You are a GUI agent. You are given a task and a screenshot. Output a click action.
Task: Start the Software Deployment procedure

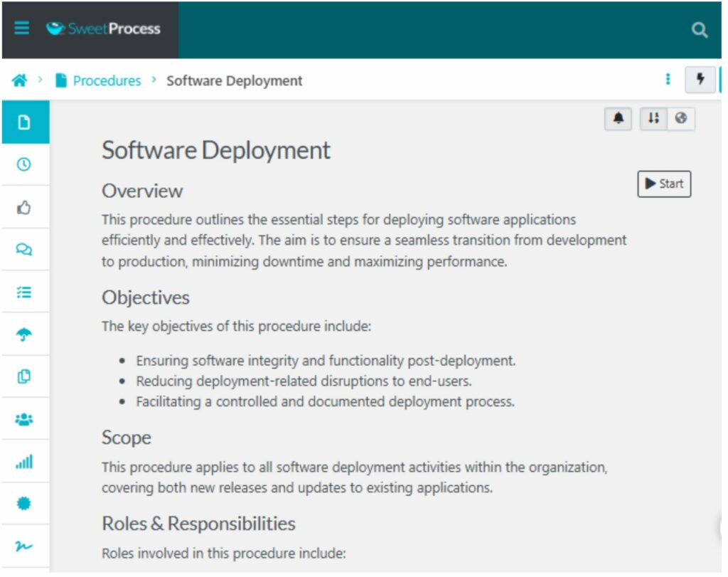click(664, 184)
